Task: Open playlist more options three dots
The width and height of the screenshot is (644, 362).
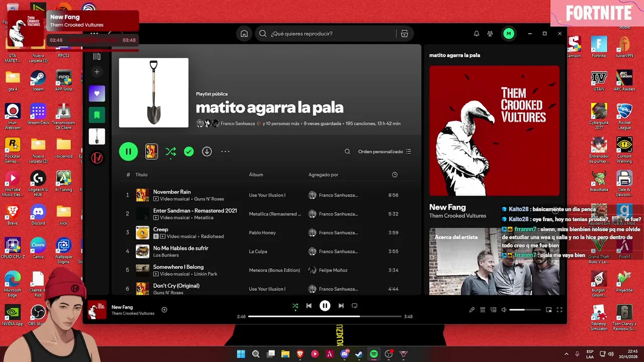Action: 225,151
